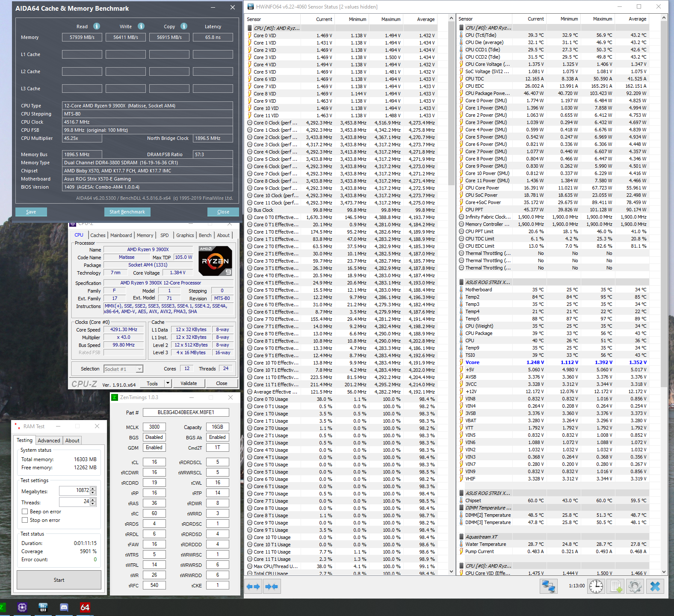This screenshot has width=674, height=616.
Task: Click left HWiNFO panel scrollbar thumb
Action: coord(451,103)
